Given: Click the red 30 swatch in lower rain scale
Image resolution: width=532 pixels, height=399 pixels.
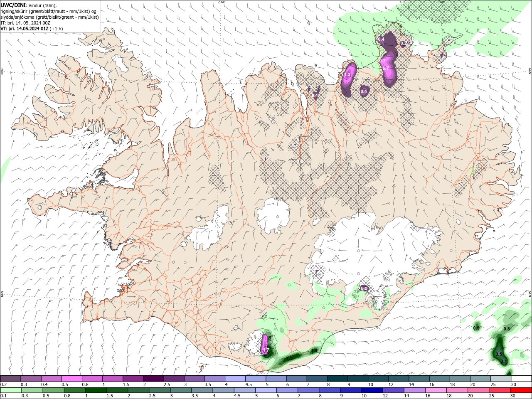Looking at the screenshot, I should tap(521, 390).
